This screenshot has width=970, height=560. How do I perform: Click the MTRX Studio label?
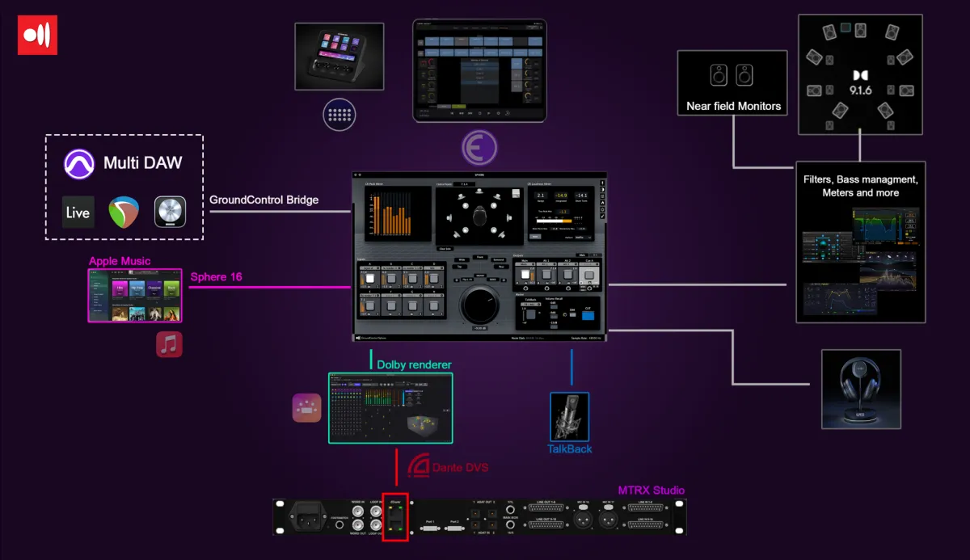652,491
